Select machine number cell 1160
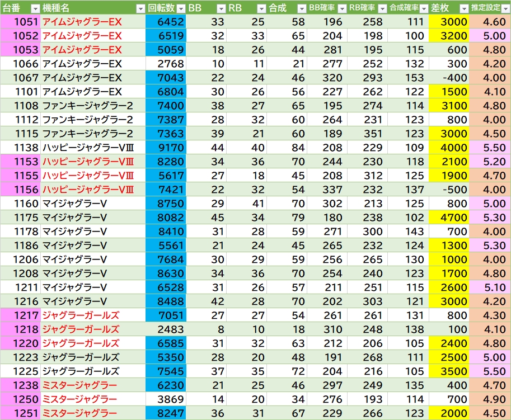 tap(20, 204)
